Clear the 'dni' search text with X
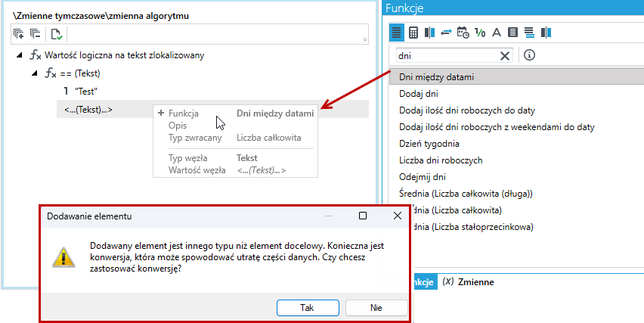The image size is (644, 323). point(504,55)
